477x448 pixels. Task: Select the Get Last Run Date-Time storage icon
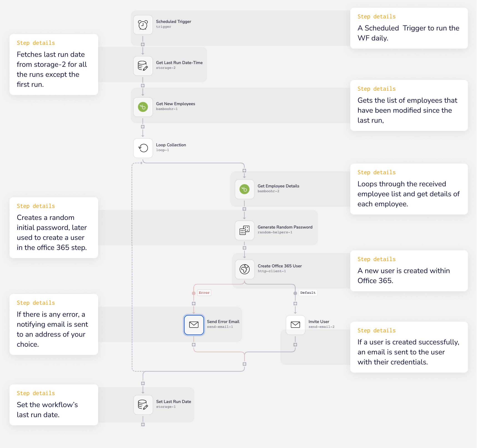pyautogui.click(x=143, y=66)
